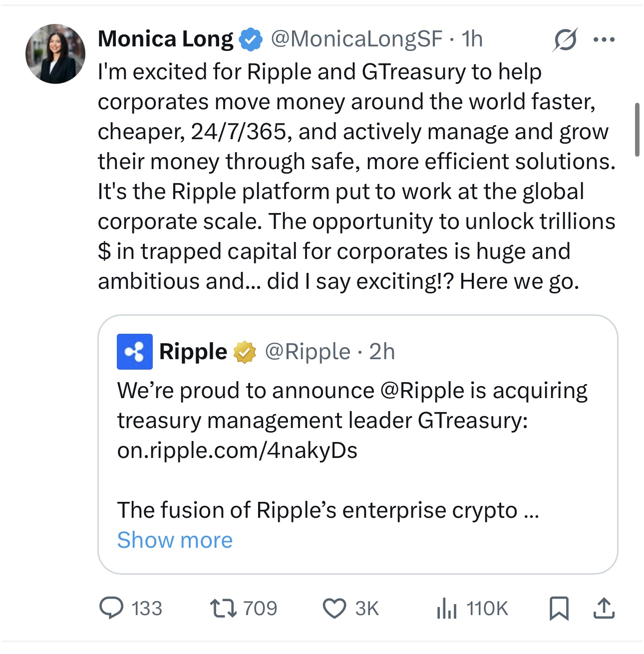Open the quoted tweet's 2h timestamp
The height and width of the screenshot is (654, 644).
pyautogui.click(x=382, y=352)
